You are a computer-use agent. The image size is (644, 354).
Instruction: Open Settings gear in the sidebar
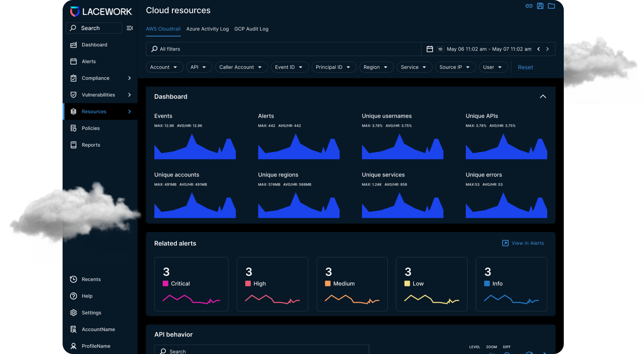click(x=73, y=313)
